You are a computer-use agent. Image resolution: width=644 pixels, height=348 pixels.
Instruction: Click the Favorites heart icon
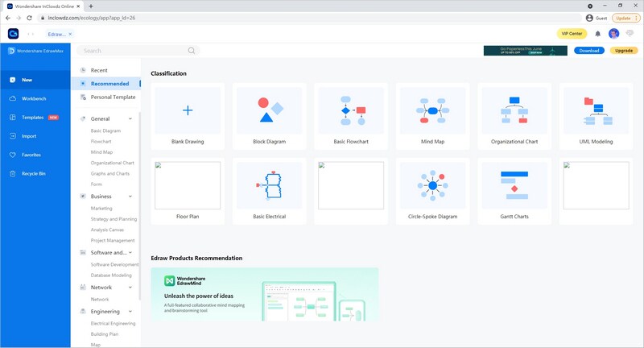[x=13, y=155]
